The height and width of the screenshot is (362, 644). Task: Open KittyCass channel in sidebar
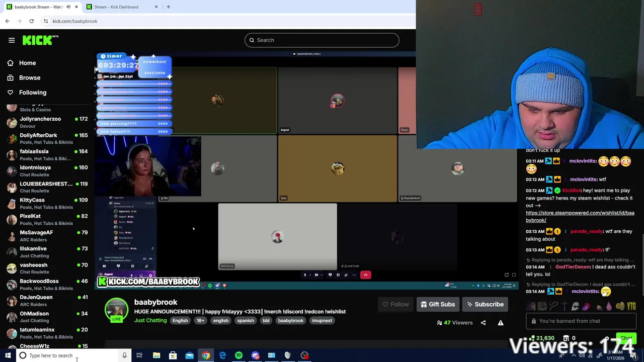46,203
